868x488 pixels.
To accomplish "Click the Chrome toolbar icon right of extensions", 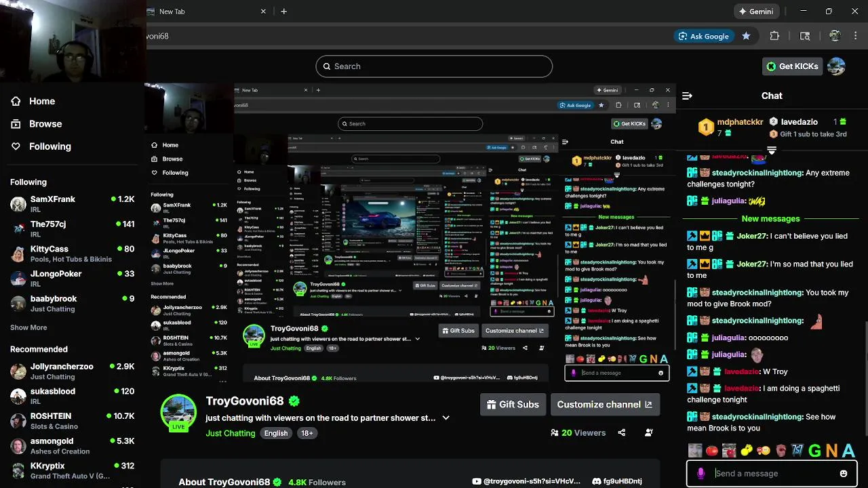I will click(805, 36).
